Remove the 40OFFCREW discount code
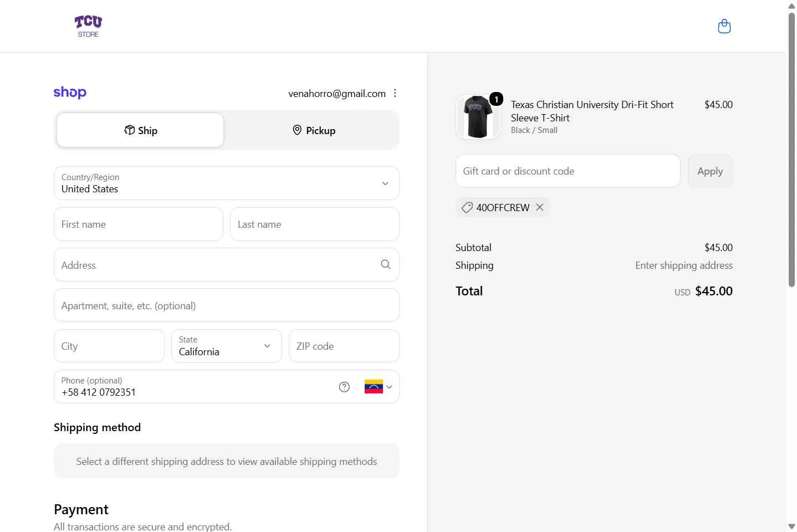Viewport: 797px width, 532px height. (540, 207)
